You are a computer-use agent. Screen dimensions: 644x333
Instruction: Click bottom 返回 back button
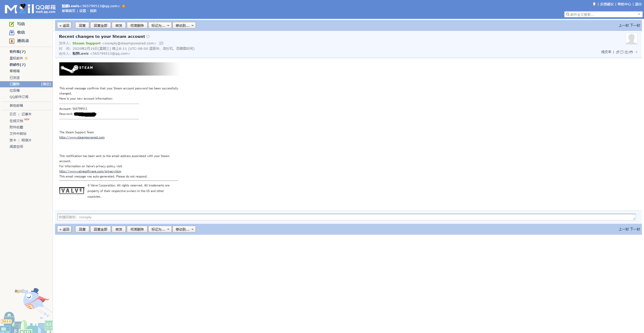(64, 229)
